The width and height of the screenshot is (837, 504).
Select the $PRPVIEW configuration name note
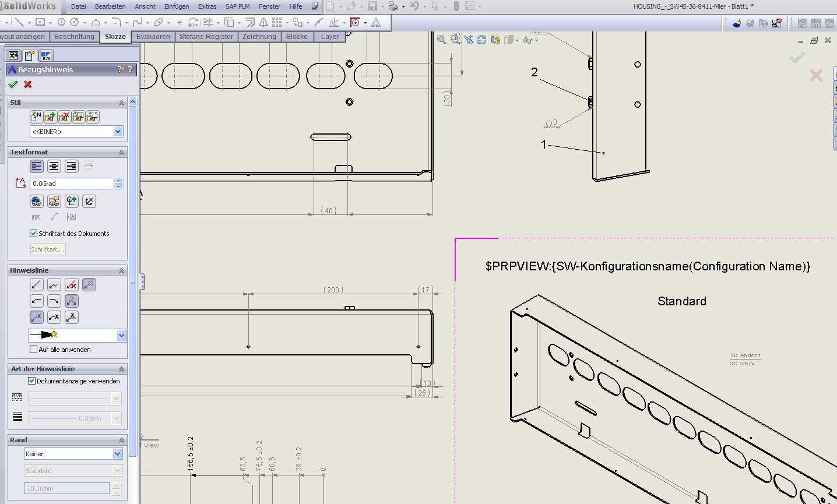point(648,266)
